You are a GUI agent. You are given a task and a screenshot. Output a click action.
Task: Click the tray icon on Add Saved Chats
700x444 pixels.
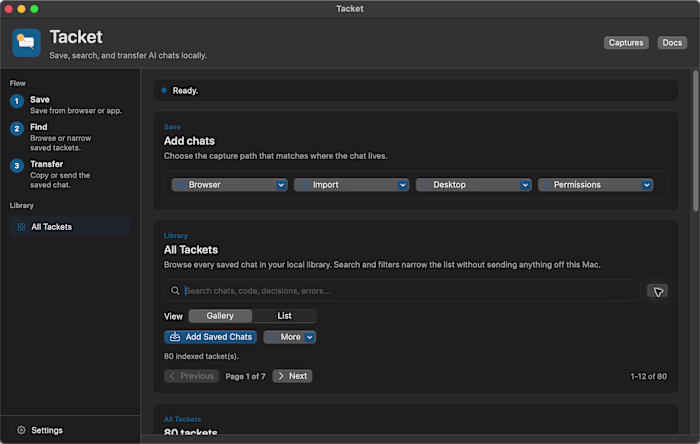tap(175, 337)
